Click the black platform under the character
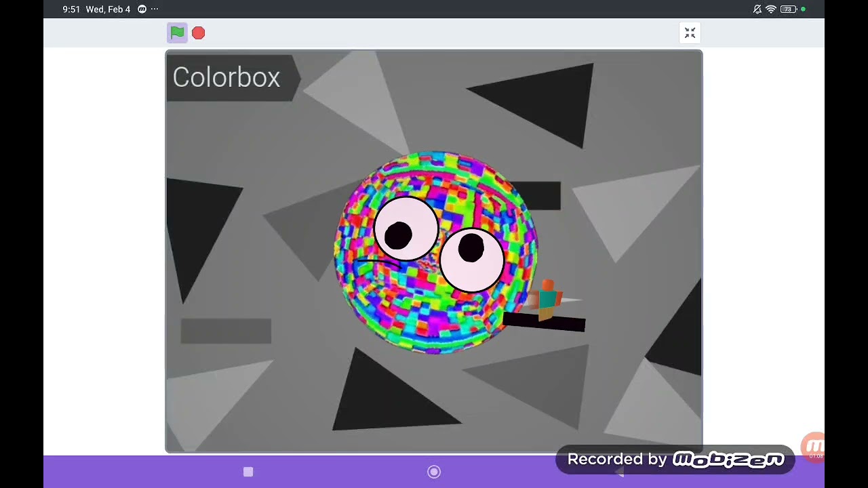Viewport: 868px width, 488px height. click(544, 323)
